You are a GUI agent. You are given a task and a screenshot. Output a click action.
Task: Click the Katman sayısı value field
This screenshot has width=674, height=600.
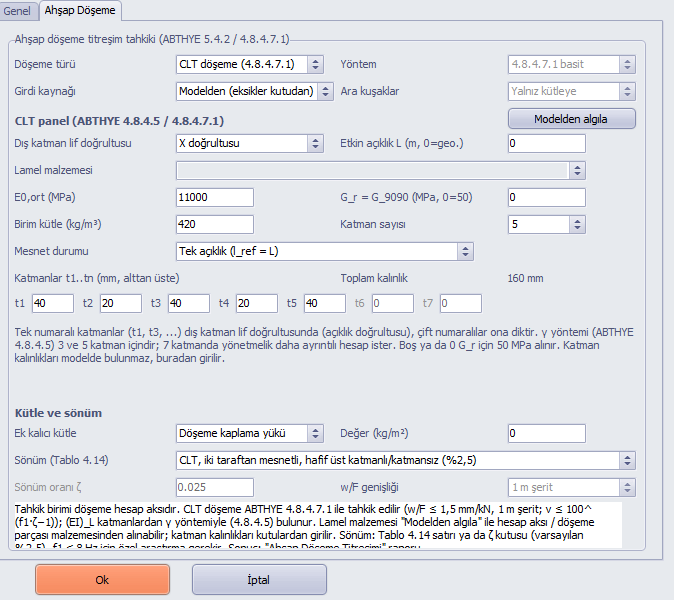(x=539, y=224)
